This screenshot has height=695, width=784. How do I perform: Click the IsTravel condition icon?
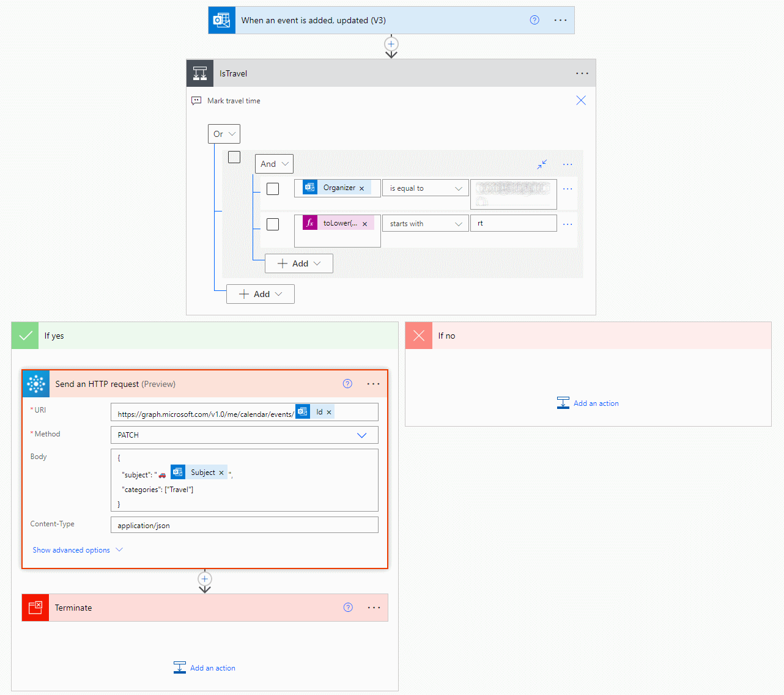point(200,73)
